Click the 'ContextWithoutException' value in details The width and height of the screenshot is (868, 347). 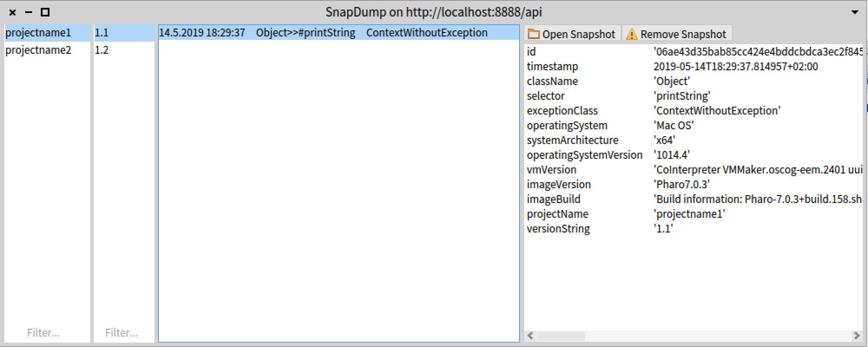[x=717, y=111]
